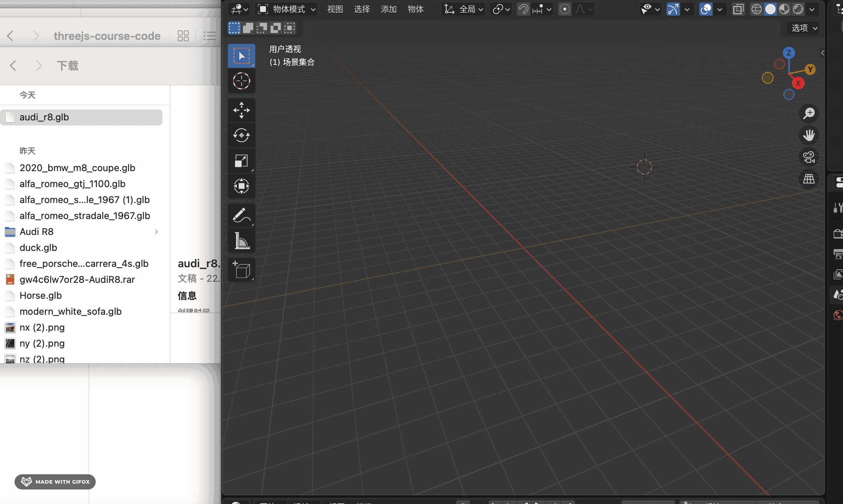Open the 选项 options dropdown
The height and width of the screenshot is (504, 843).
(x=804, y=28)
